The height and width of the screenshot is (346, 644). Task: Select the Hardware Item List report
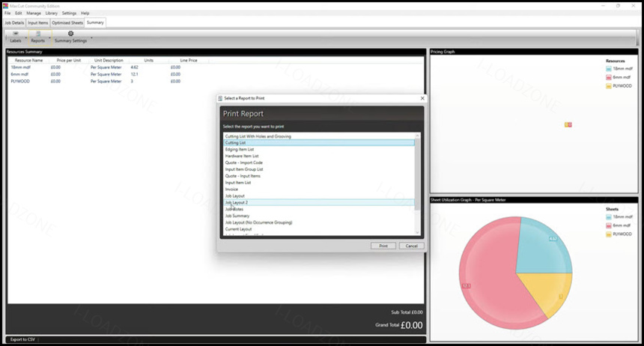click(319, 156)
